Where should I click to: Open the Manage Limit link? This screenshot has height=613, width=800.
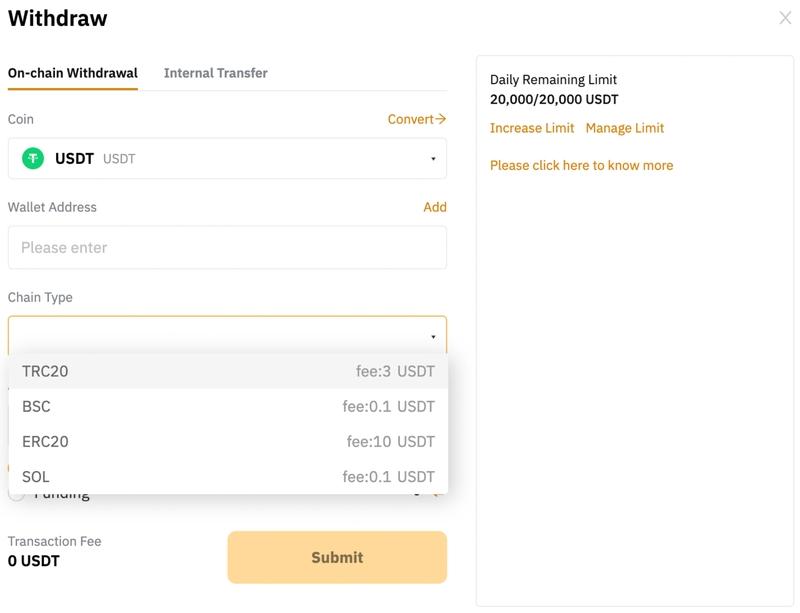point(624,128)
